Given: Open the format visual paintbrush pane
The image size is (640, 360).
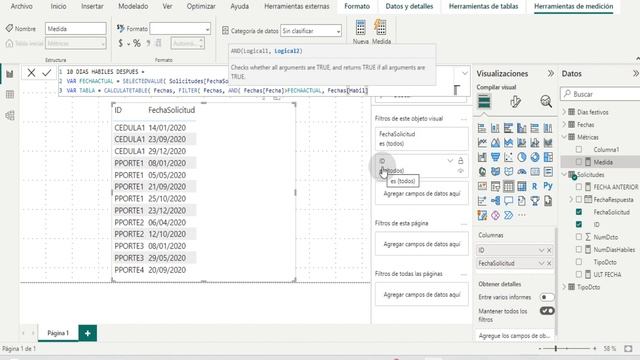Looking at the screenshot, I should pos(515,101).
